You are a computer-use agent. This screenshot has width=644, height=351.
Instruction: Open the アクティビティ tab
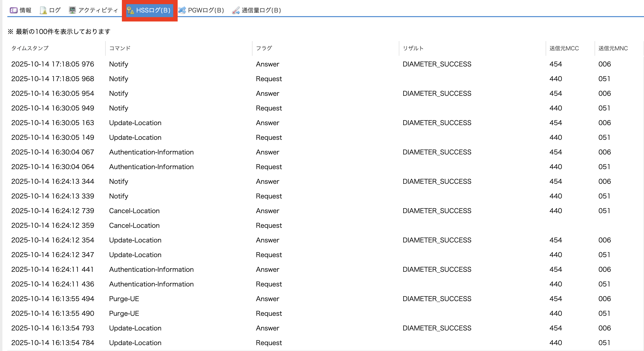click(x=98, y=10)
